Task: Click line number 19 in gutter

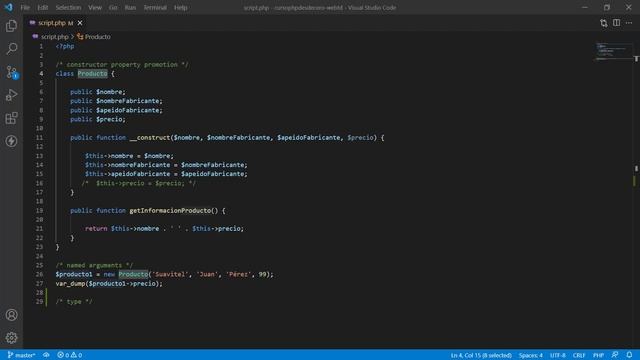Action: point(40,211)
